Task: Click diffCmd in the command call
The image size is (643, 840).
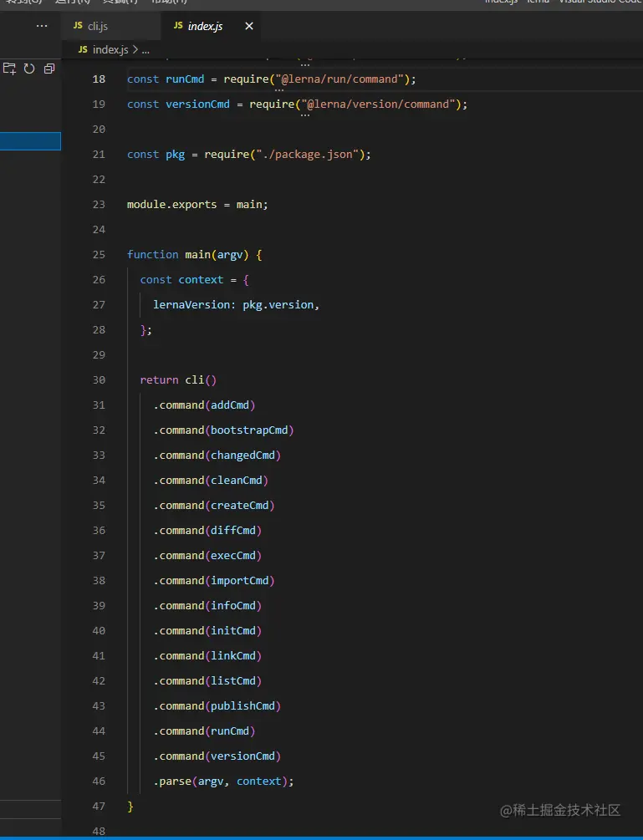Action: pyautogui.click(x=233, y=531)
